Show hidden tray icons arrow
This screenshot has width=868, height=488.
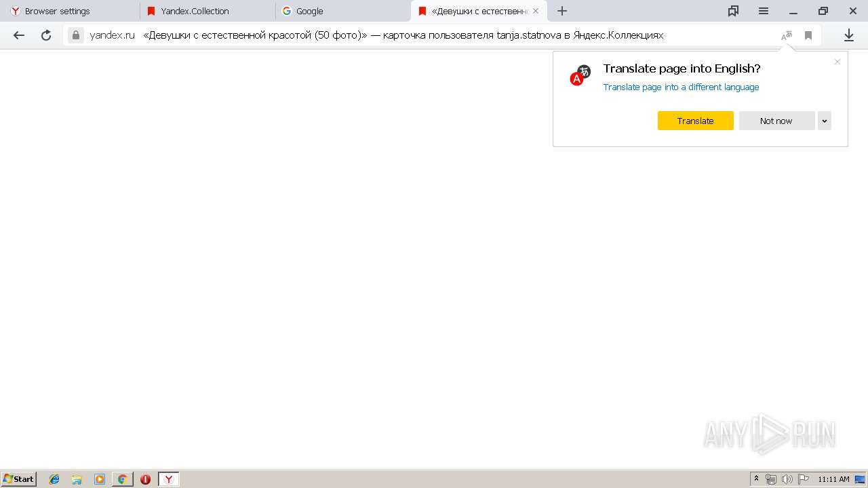(x=757, y=479)
